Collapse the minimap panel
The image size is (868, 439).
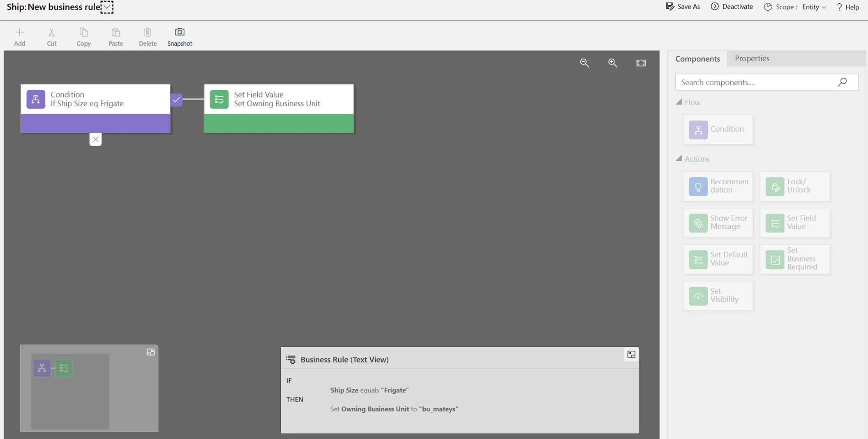(x=150, y=352)
